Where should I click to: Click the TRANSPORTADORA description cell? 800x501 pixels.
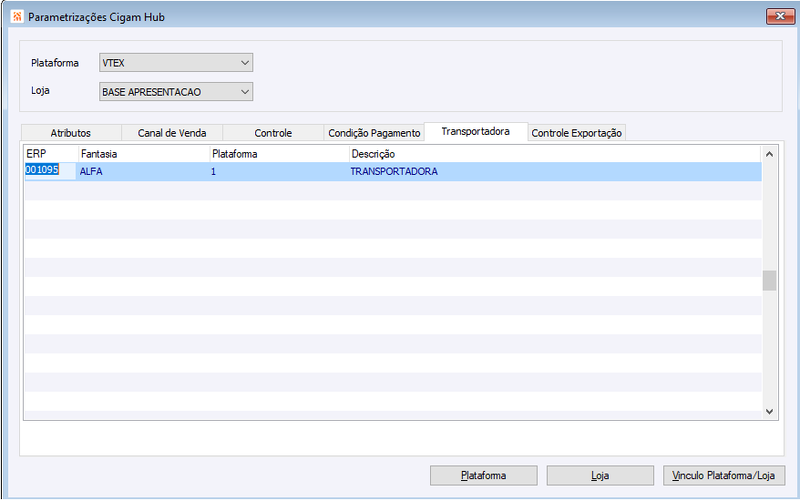555,171
